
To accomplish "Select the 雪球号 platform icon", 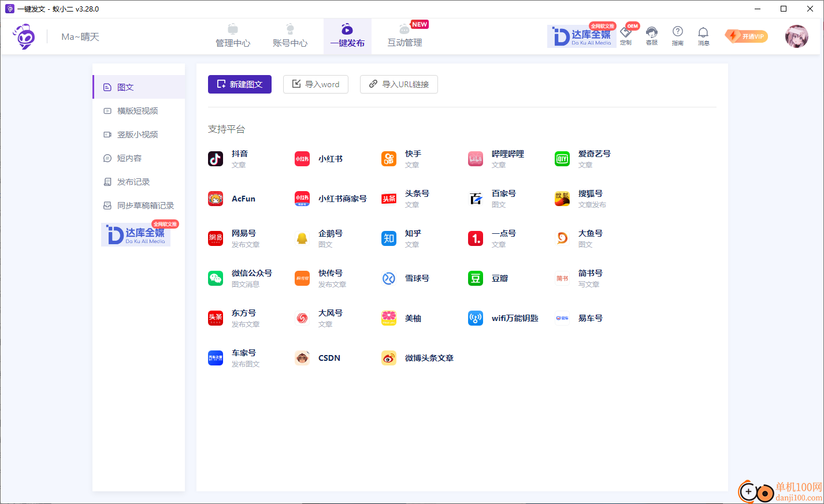I will [x=389, y=278].
